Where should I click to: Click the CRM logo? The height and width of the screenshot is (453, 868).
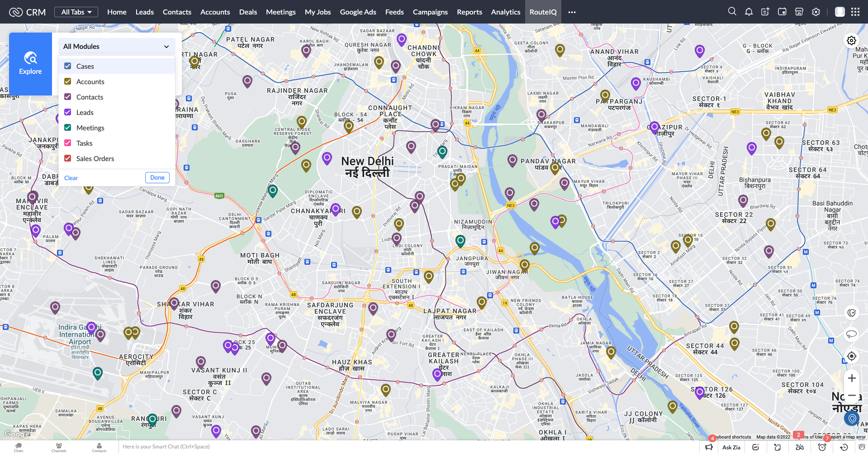[28, 12]
